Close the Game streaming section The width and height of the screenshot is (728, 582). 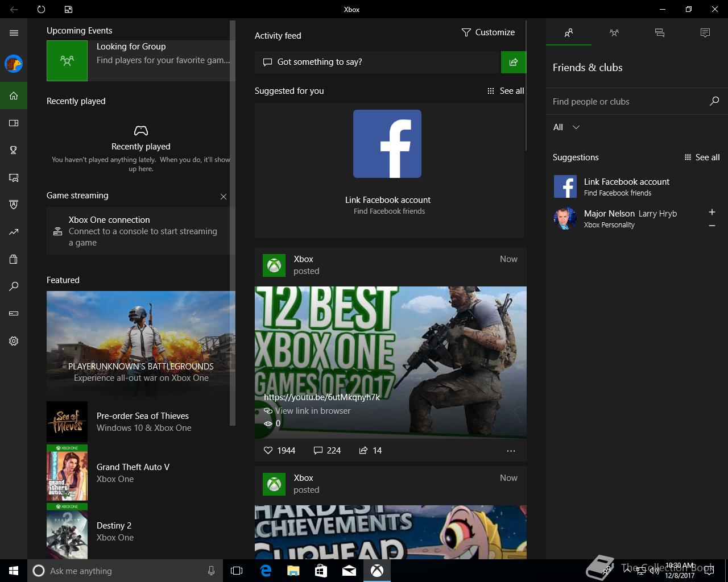pyautogui.click(x=224, y=197)
